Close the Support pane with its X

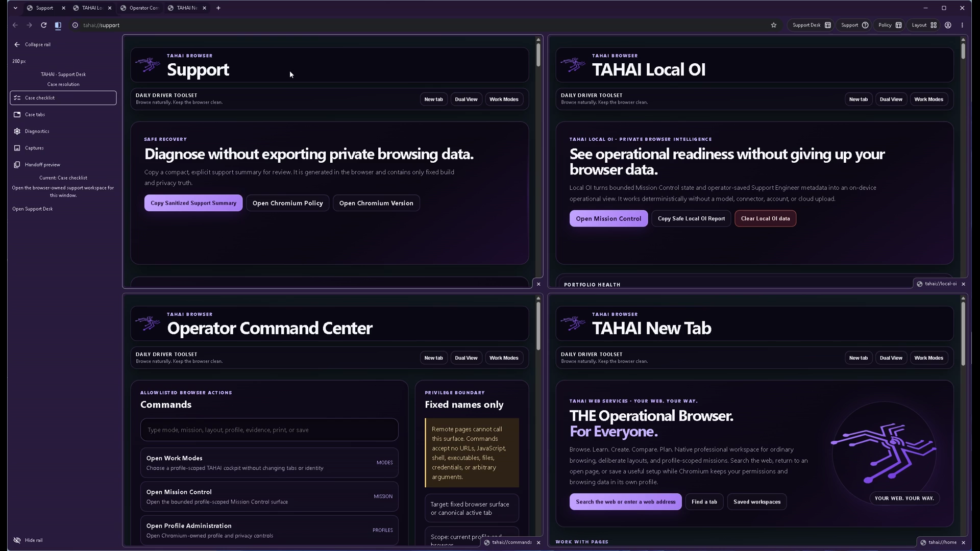click(x=538, y=284)
